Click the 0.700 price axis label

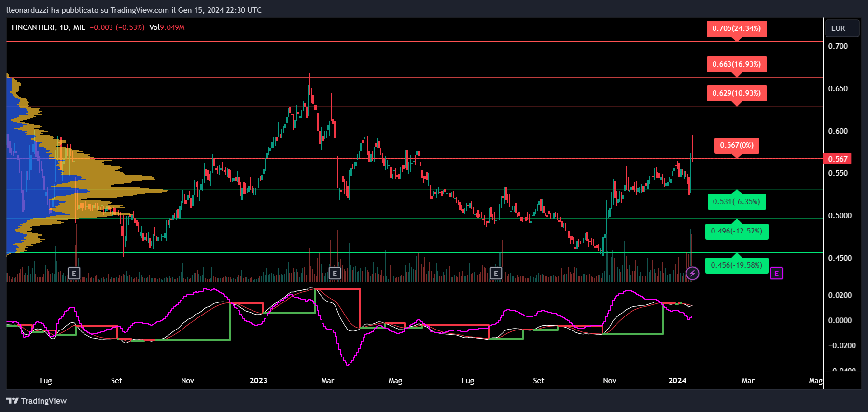838,46
